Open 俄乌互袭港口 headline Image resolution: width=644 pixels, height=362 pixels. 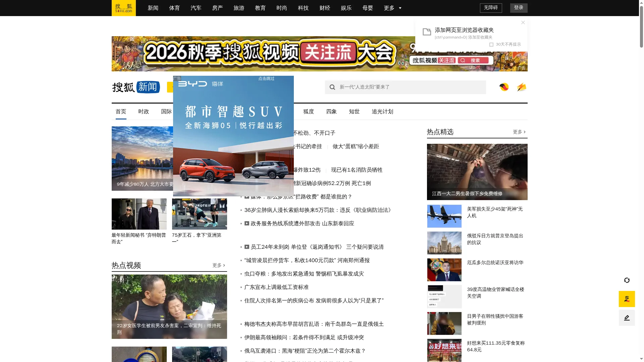point(305,351)
